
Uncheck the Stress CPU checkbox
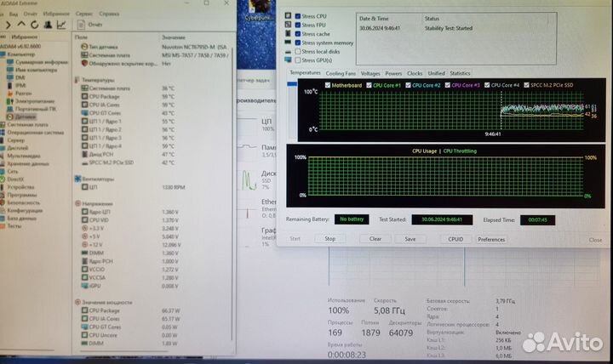(298, 16)
